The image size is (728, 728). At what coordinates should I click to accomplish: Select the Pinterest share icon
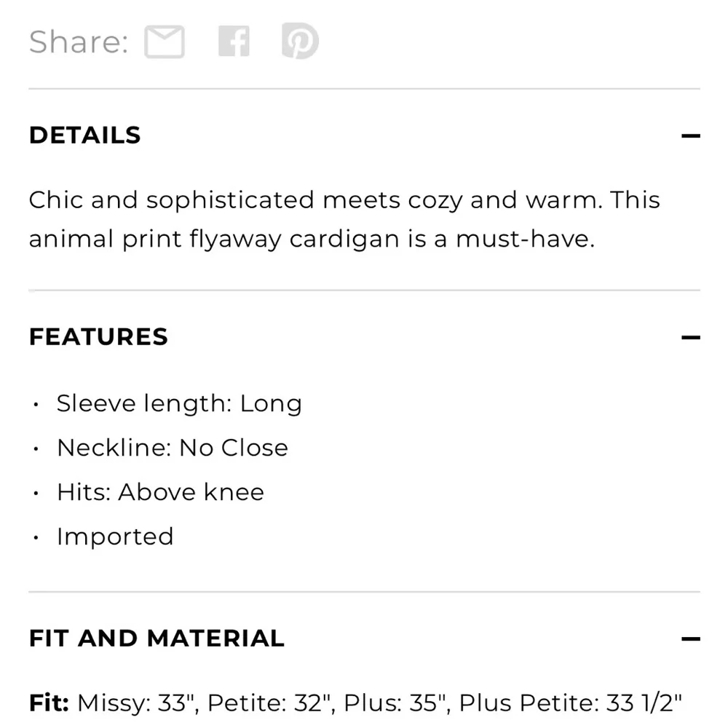tap(300, 41)
